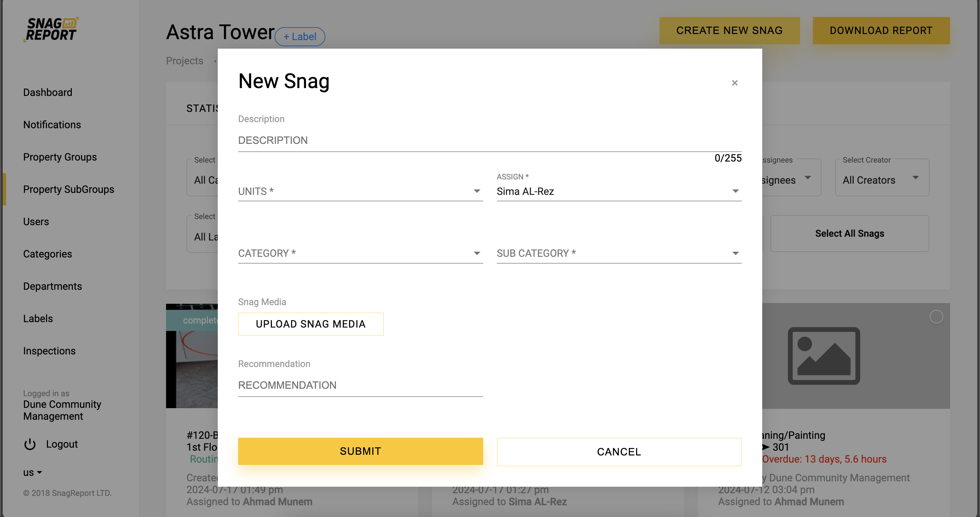Click the Recommendation input field
Screen dimensions: 980x517
click(x=360, y=385)
